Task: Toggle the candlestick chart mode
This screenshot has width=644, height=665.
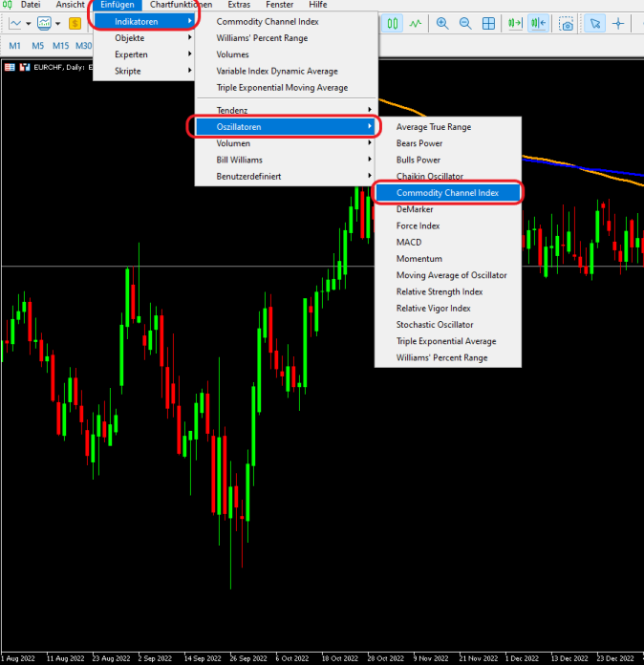Action: [392, 23]
